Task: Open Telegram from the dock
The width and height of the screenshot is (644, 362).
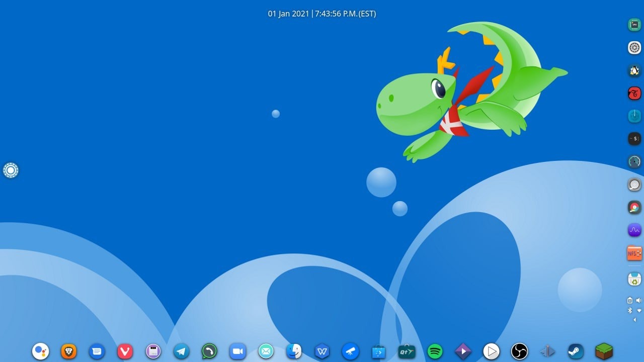Action: [181, 351]
